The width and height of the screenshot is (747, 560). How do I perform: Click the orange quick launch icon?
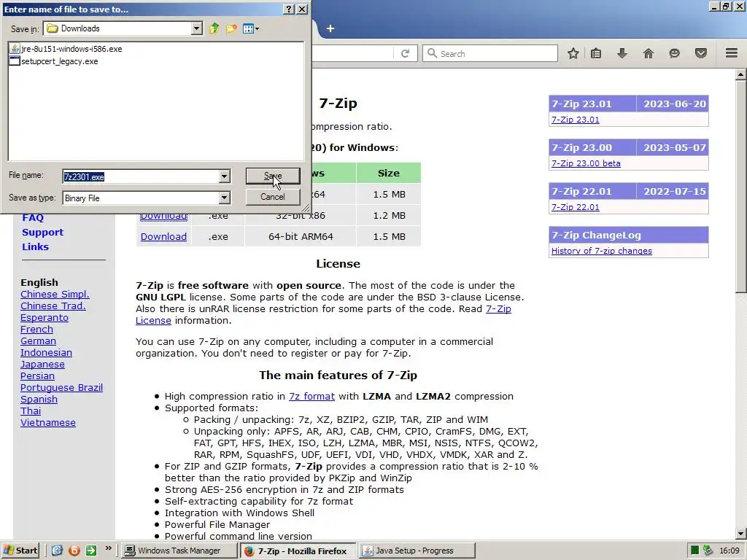click(x=74, y=551)
